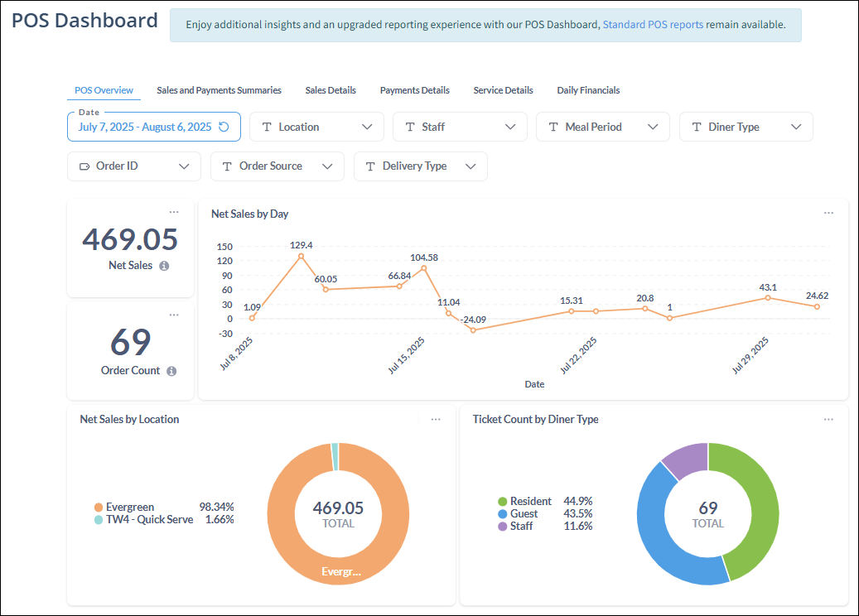Switch to the Sales Details tab
The image size is (859, 616).
(331, 90)
